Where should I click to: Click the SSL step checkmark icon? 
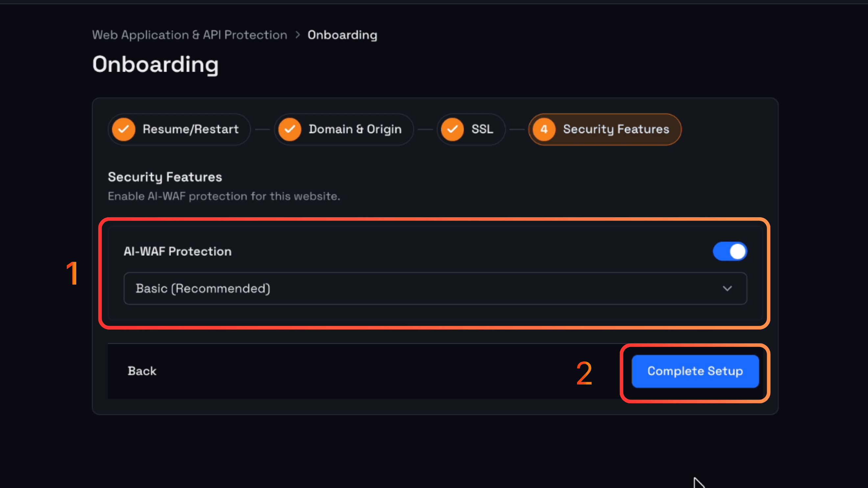tap(452, 129)
